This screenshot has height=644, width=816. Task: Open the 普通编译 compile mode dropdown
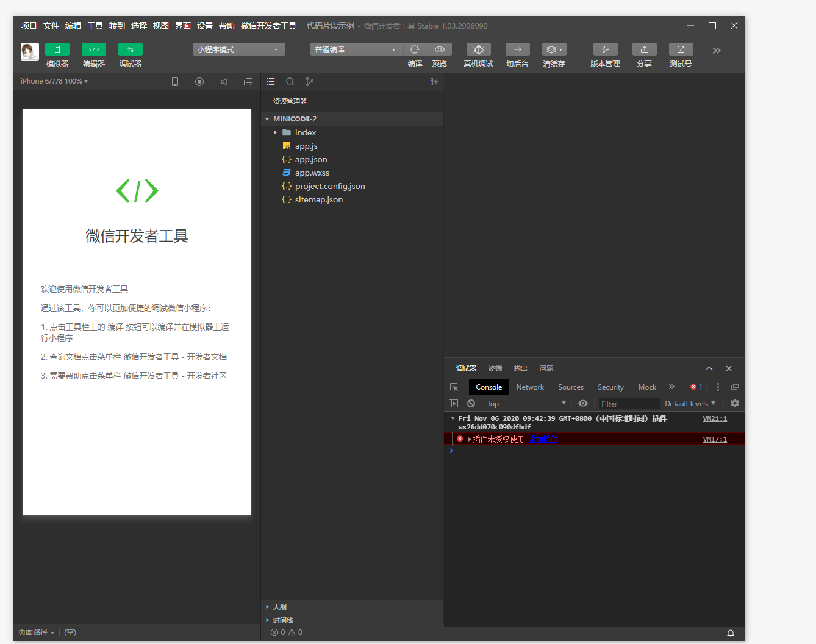tap(356, 49)
